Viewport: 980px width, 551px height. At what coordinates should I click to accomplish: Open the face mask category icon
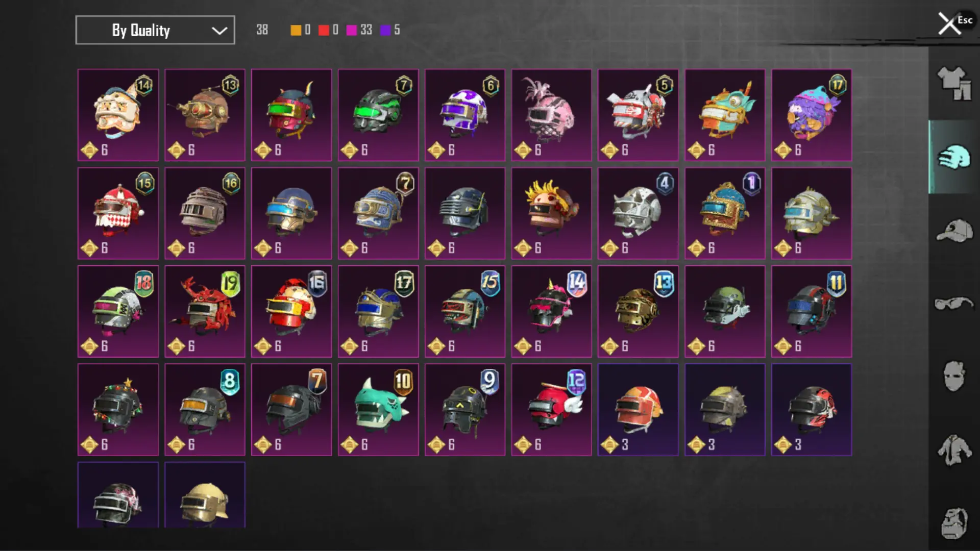953,377
